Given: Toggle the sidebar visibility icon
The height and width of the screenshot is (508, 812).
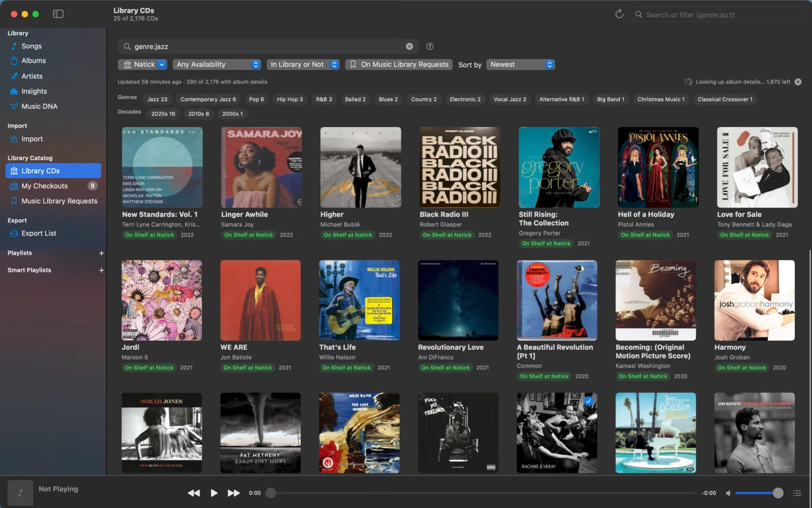Looking at the screenshot, I should (58, 14).
